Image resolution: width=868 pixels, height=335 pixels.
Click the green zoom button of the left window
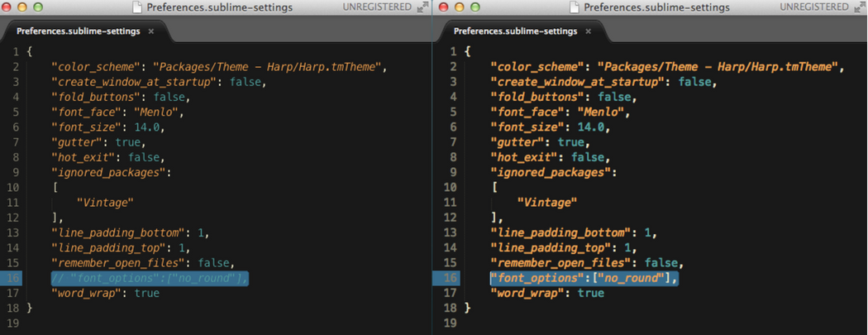pos(38,7)
